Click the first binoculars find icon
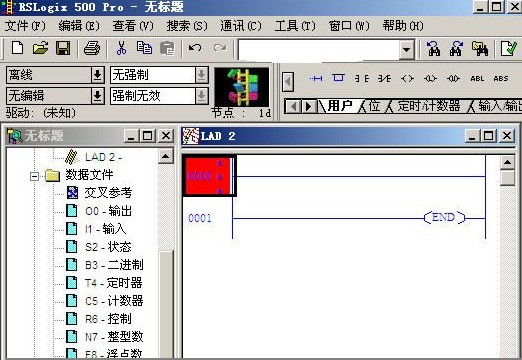The image size is (522, 360). [x=433, y=49]
